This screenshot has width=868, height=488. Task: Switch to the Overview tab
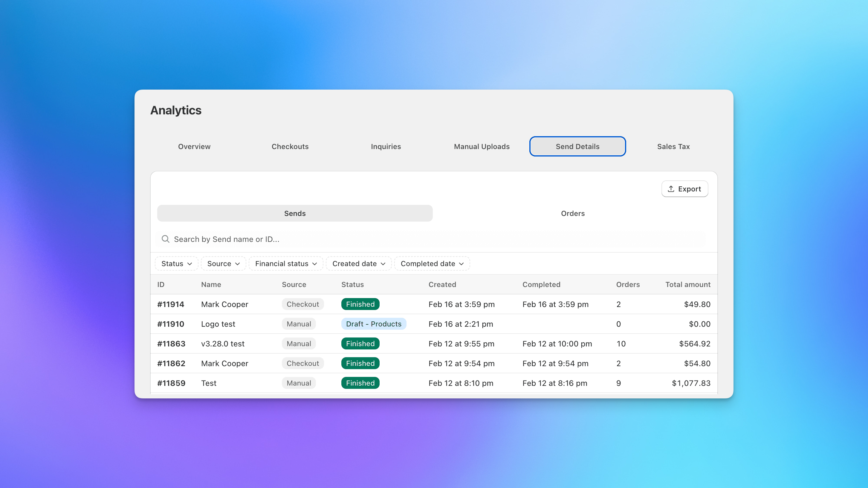coord(194,147)
